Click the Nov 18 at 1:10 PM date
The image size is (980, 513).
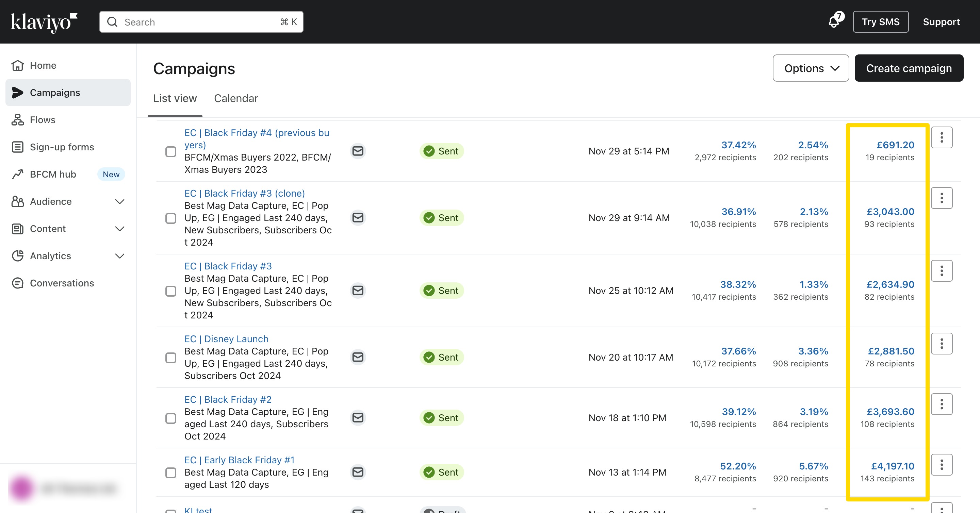627,417
